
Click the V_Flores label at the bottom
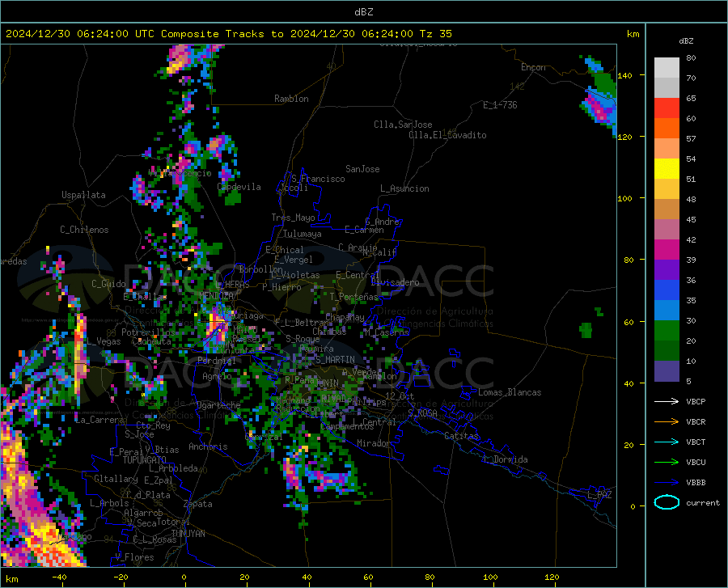pos(134,557)
